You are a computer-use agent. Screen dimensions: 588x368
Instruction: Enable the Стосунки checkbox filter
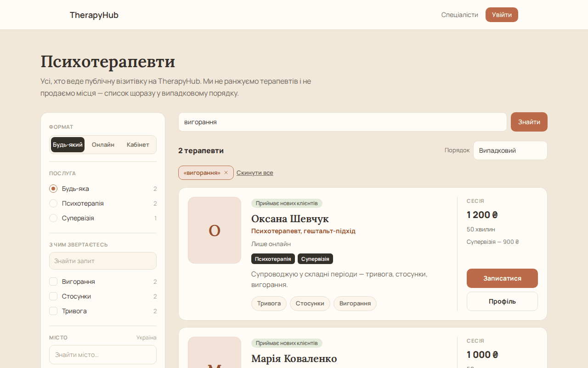tap(53, 296)
